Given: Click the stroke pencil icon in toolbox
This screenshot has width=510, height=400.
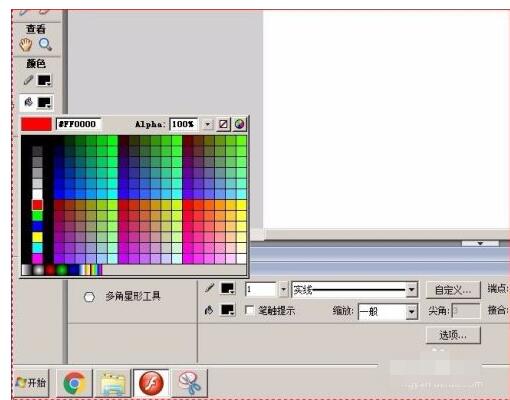Looking at the screenshot, I should click(28, 80).
